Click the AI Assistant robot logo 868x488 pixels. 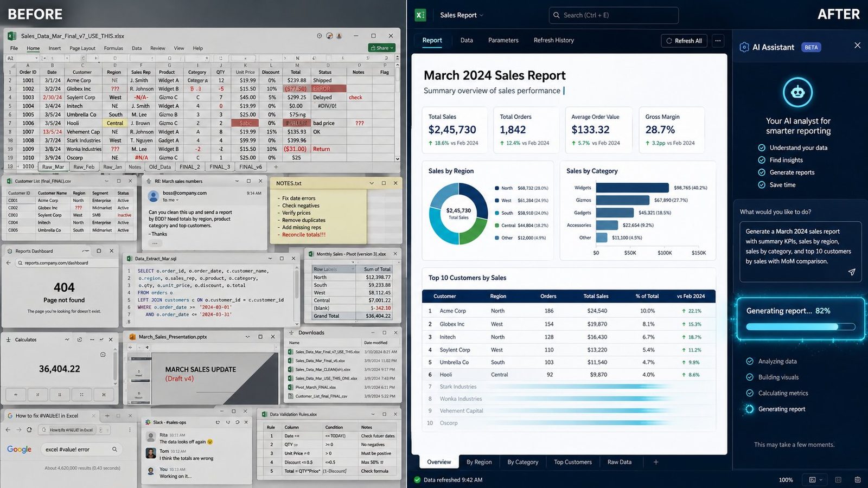pos(797,92)
